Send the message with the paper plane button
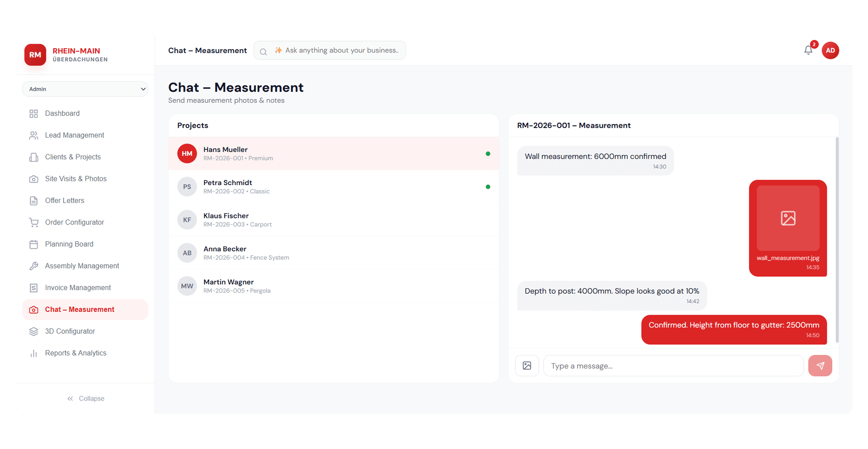This screenshot has width=868, height=449. (820, 365)
